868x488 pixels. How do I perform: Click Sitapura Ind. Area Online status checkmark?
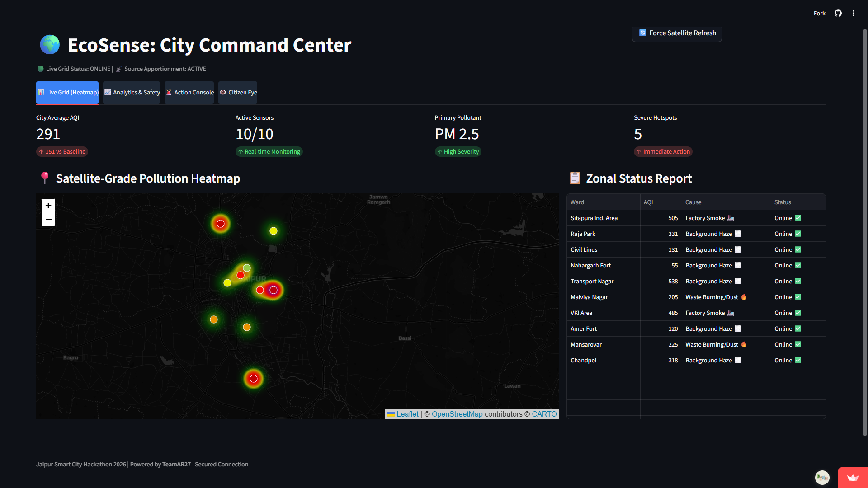(x=798, y=218)
